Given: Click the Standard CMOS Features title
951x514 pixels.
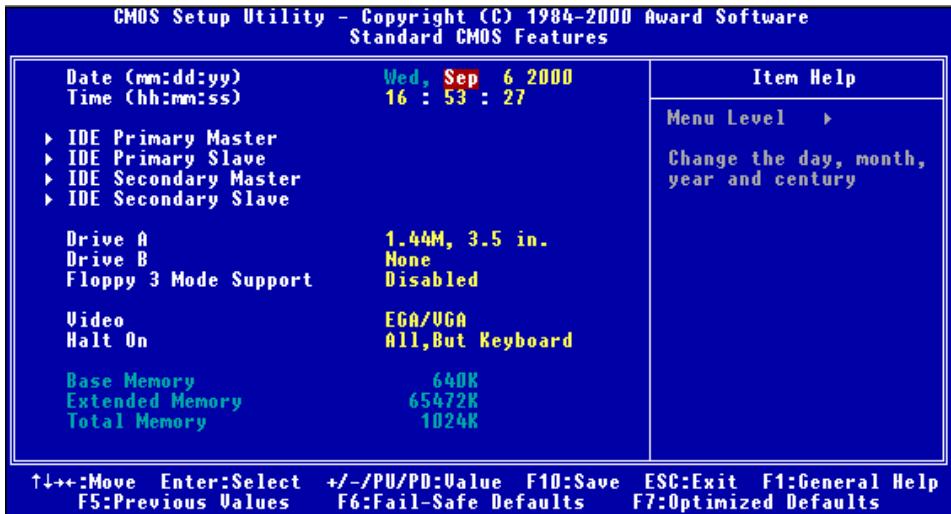Looking at the screenshot, I should 479,37.
